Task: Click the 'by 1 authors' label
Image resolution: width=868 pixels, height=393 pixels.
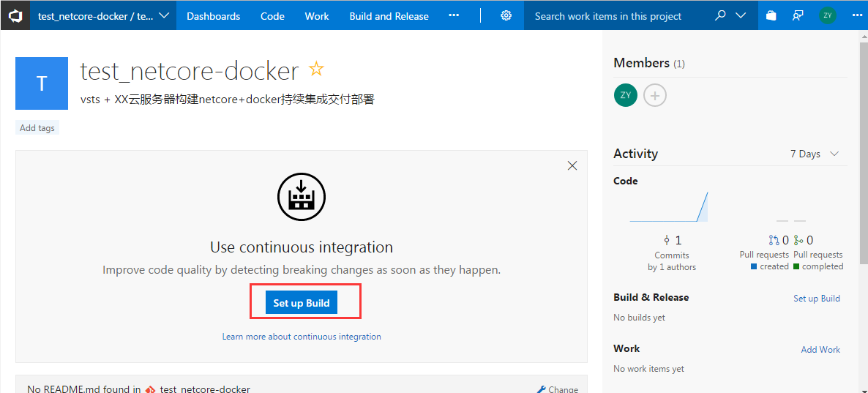Action: (671, 267)
